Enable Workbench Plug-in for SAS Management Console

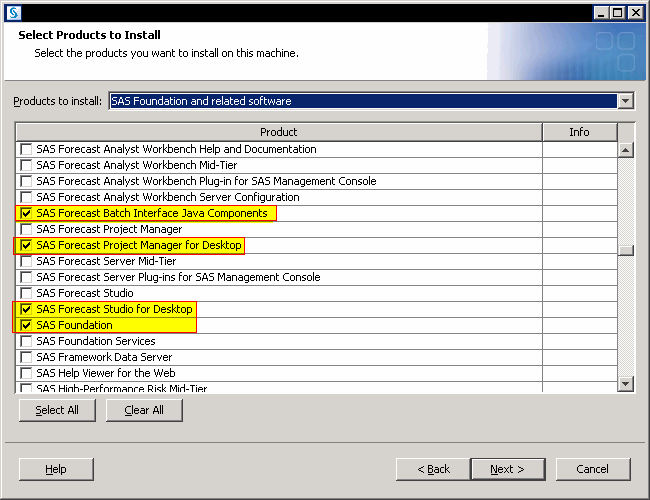(26, 181)
